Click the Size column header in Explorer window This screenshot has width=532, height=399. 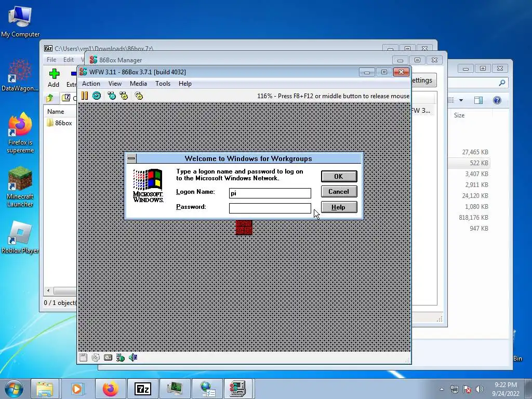point(459,115)
